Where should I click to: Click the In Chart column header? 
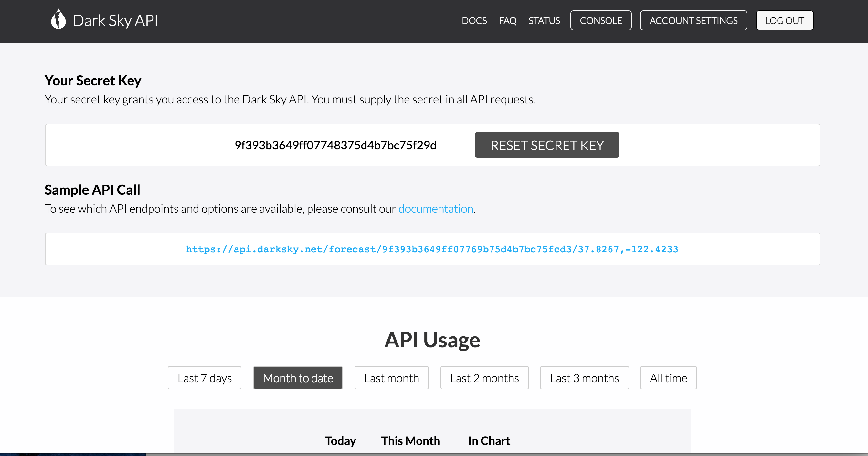[489, 440]
